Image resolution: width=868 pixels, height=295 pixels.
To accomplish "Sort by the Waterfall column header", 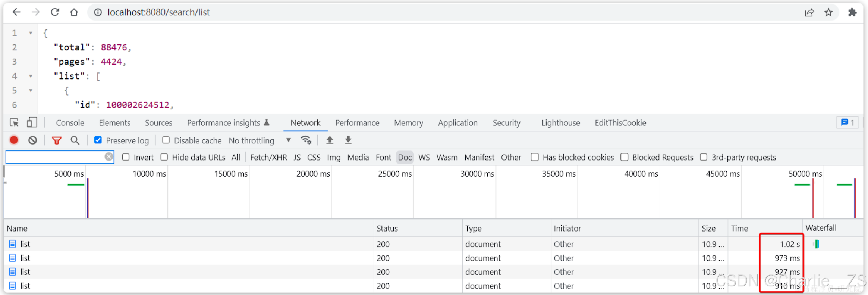I will pyautogui.click(x=833, y=228).
